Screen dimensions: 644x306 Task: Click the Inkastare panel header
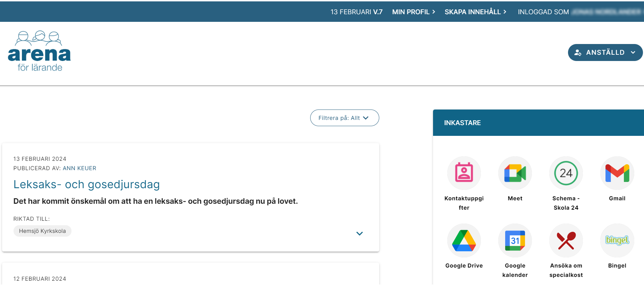point(538,123)
